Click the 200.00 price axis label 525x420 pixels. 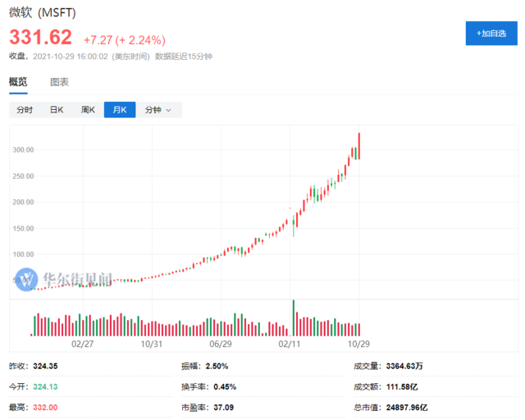[x=23, y=202]
